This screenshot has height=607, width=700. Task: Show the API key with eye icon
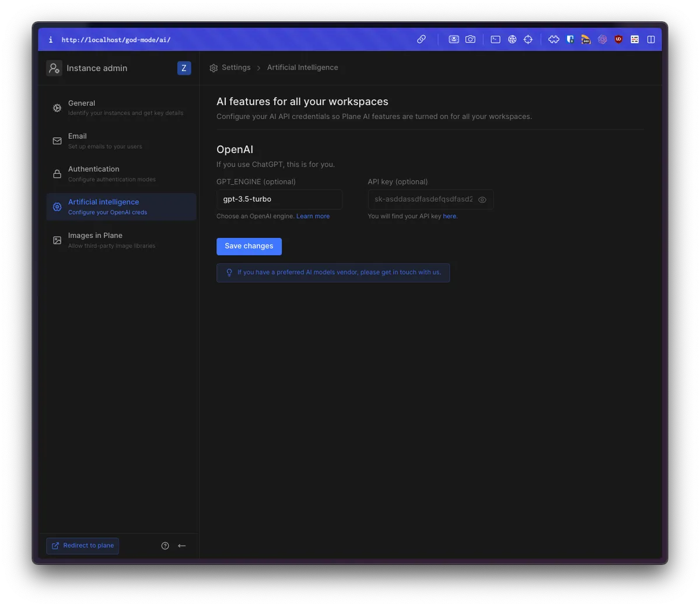click(x=482, y=199)
